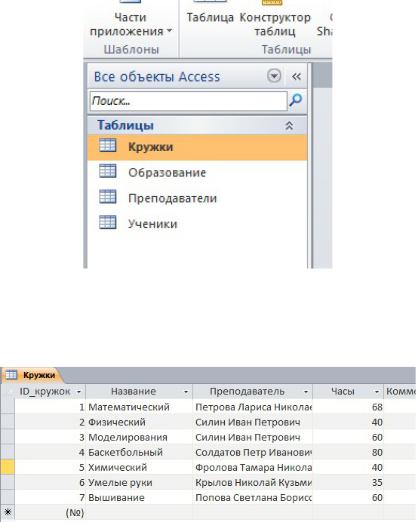Click hours cell with value 68
Viewport: 416px width, 522px height.
348,407
